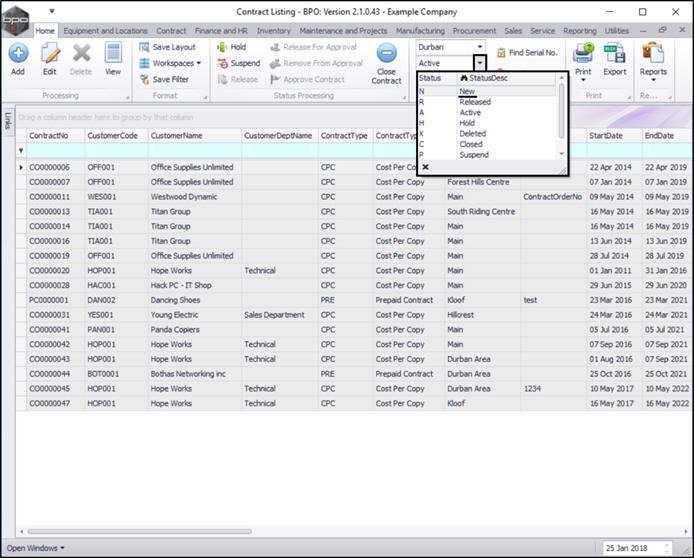Select contract row CO0000028
This screenshot has width=694, height=558.
354,285
